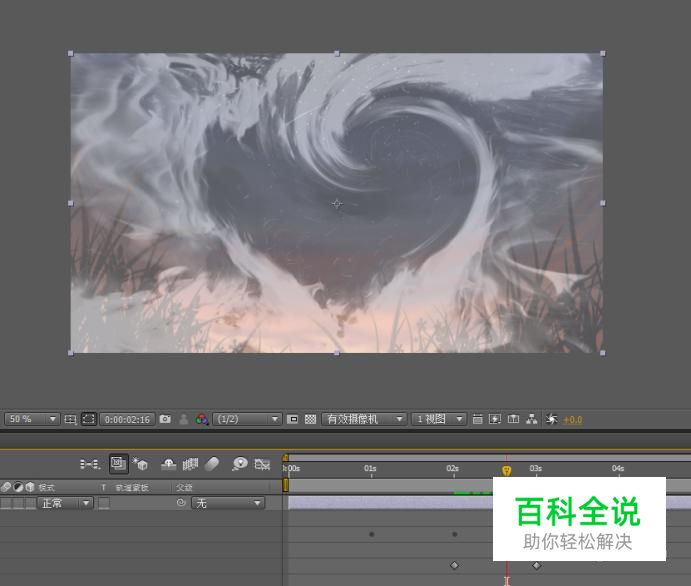Click the +0.0 exposure value
Viewport: 691px width, 586px height.
573,420
